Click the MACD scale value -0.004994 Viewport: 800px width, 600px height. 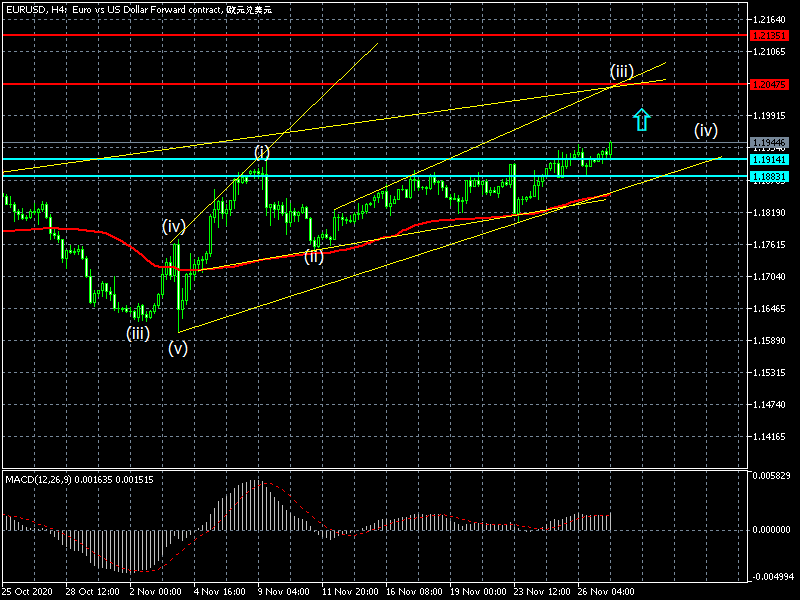[x=773, y=577]
